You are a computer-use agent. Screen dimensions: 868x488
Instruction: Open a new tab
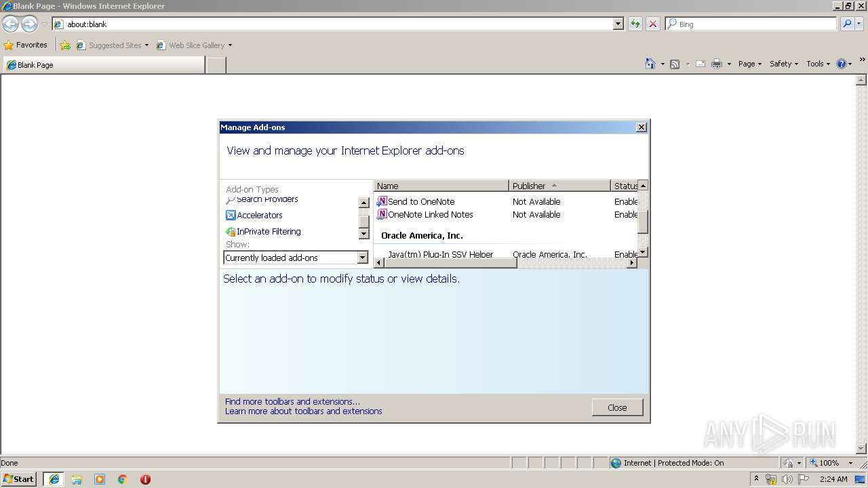point(216,65)
